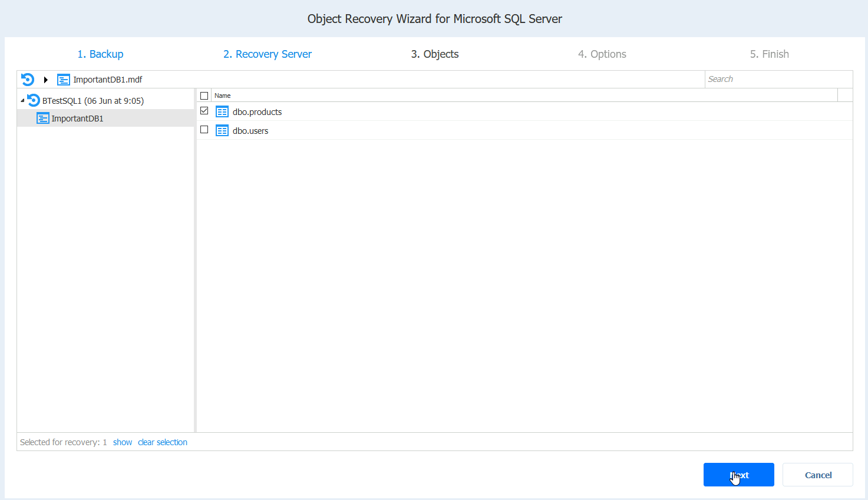This screenshot has height=500, width=868.
Task: Click the dbo.users table icon
Action: [x=222, y=130]
